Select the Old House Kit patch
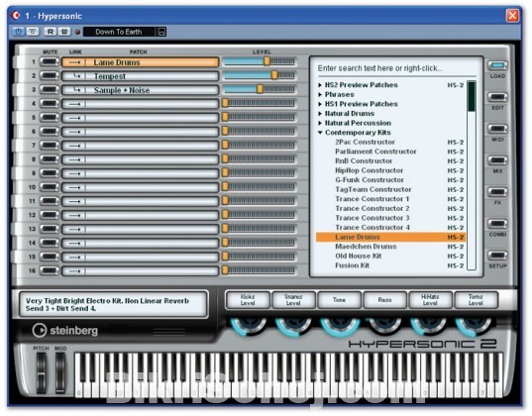Image resolution: width=532 pixels, height=416 pixels. point(390,257)
